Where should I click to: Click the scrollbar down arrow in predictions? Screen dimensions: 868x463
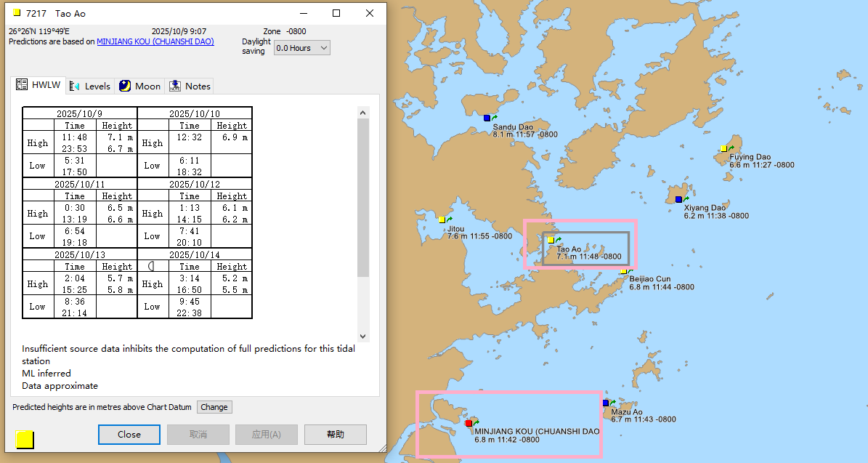coord(363,337)
